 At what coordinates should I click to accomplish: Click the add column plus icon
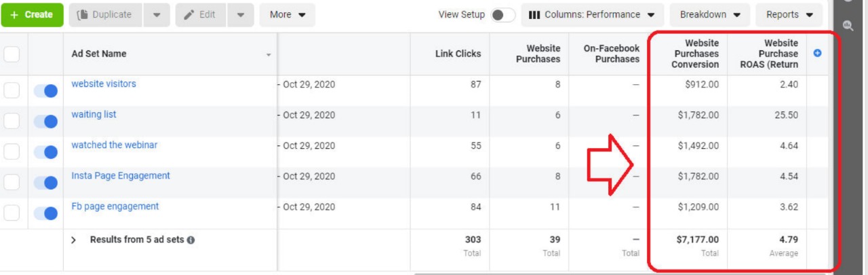pos(817,54)
